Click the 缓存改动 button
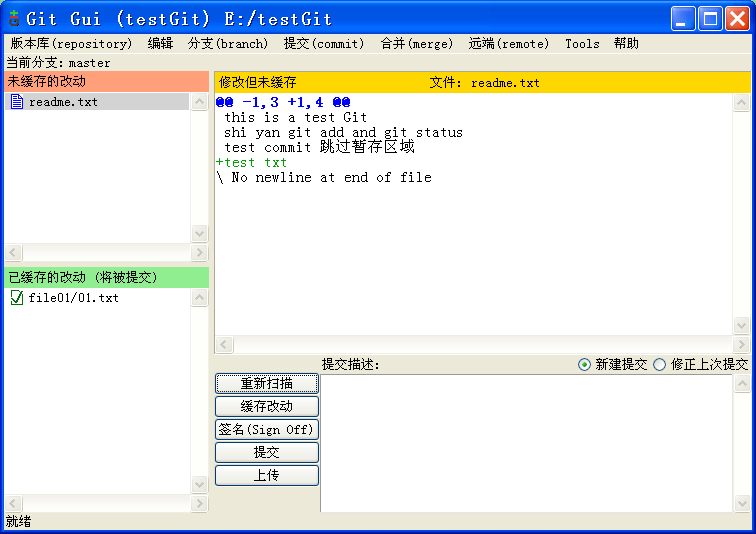Viewport: 756px width, 534px height. click(267, 406)
